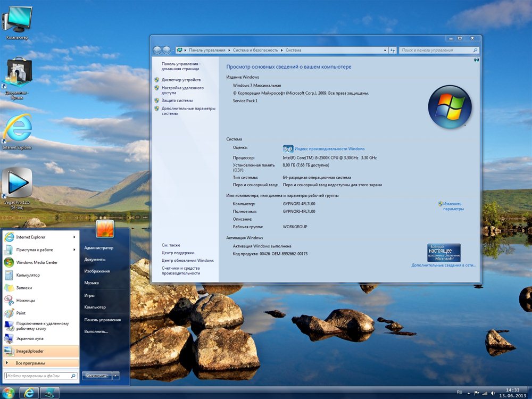Viewport: 532px width, 399px height.
Task: Open Control Panel from Start menu right pane
Action: (x=102, y=320)
